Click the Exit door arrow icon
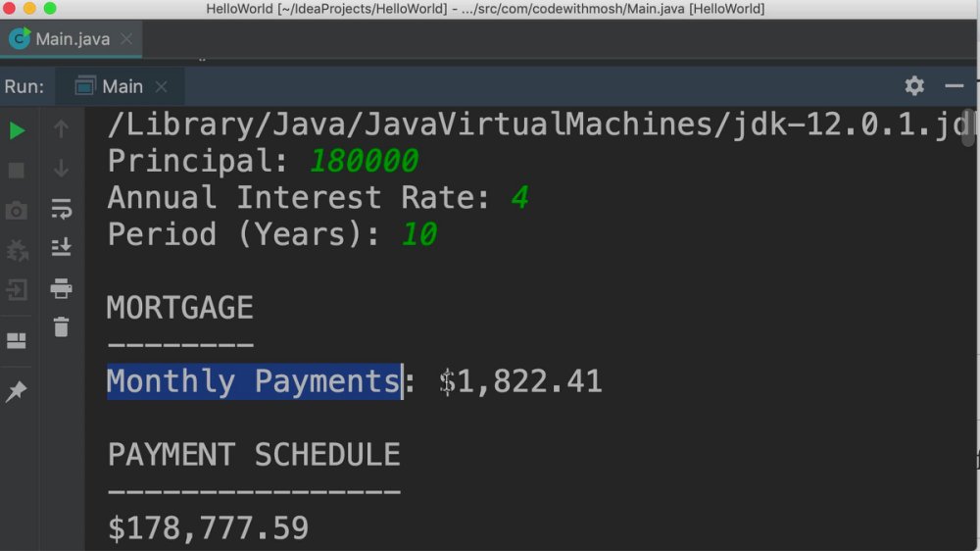This screenshot has width=980, height=551. click(x=17, y=290)
